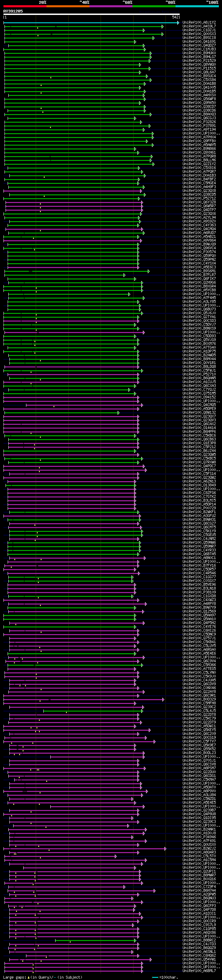This screenshot has height=980, width=222.
Task: Select hit UniRef100_A7PHX4
Action: [199, 137]
